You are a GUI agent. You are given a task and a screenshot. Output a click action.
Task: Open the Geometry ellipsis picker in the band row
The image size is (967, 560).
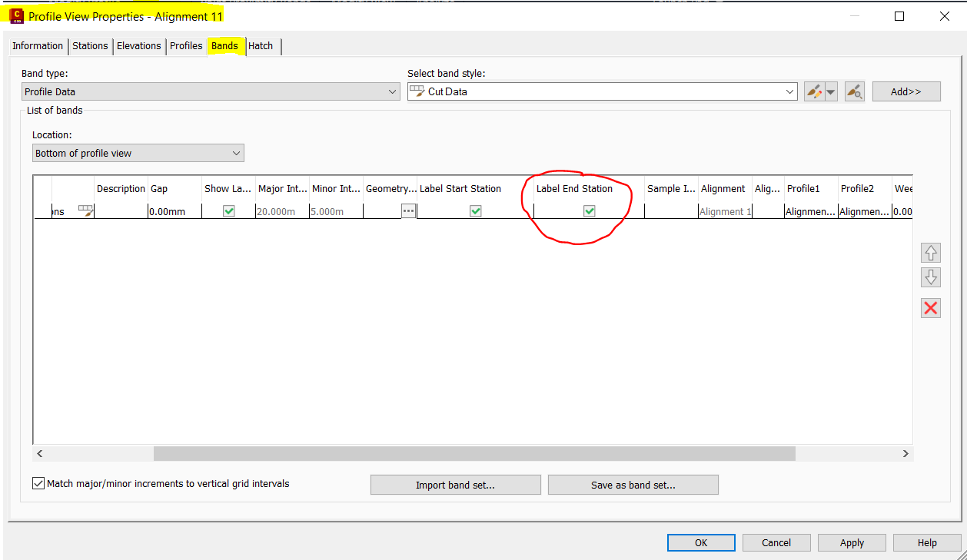(408, 210)
